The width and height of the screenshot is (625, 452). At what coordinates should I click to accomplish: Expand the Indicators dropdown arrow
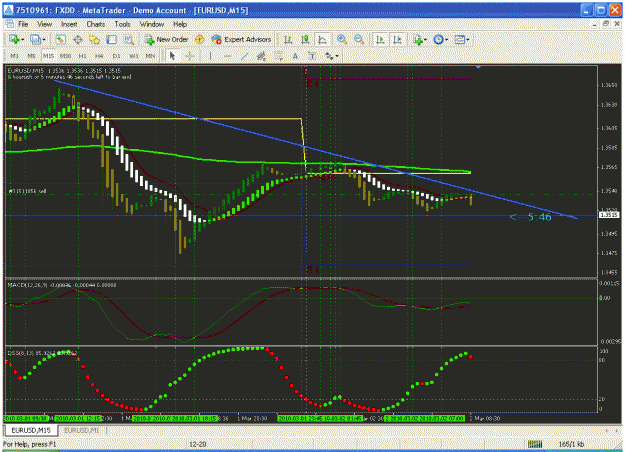425,39
